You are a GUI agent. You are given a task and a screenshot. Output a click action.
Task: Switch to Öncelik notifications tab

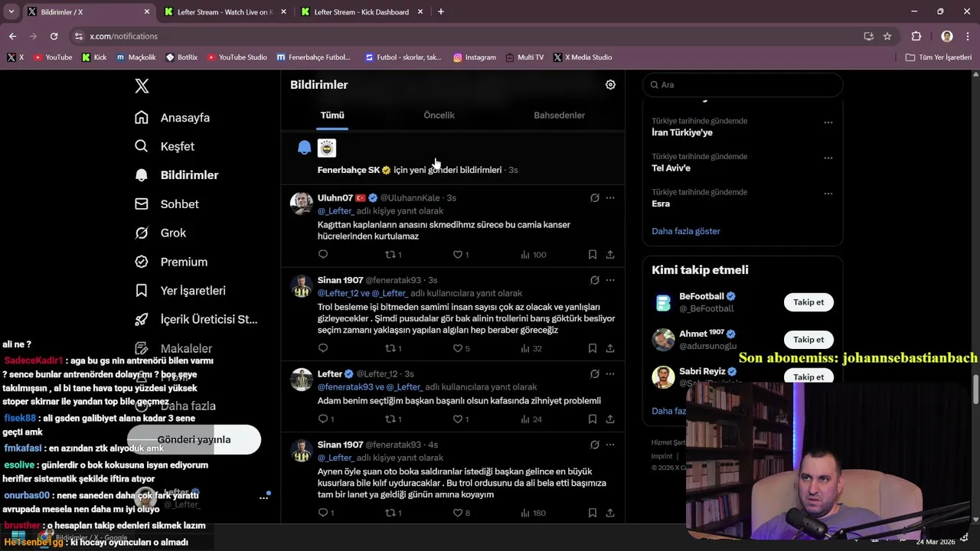[x=439, y=115]
